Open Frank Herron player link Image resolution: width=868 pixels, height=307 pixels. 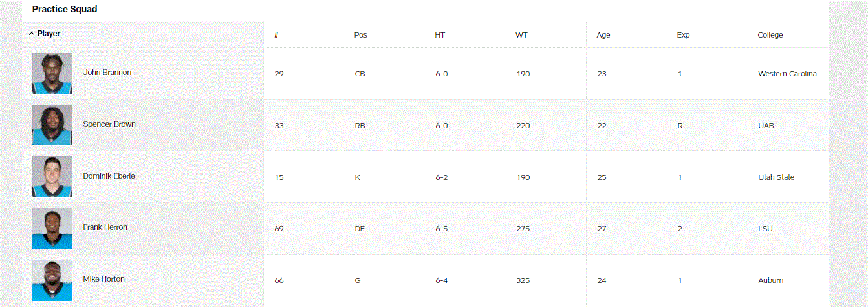pyautogui.click(x=105, y=227)
